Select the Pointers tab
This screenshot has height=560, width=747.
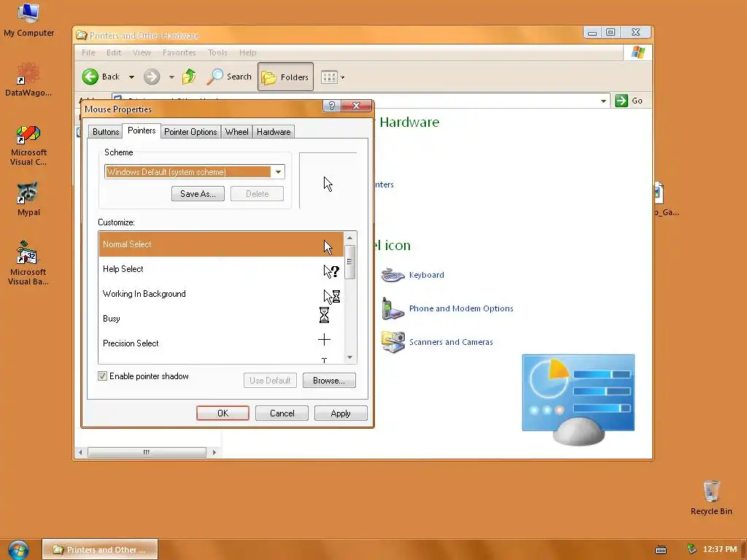pos(142,131)
